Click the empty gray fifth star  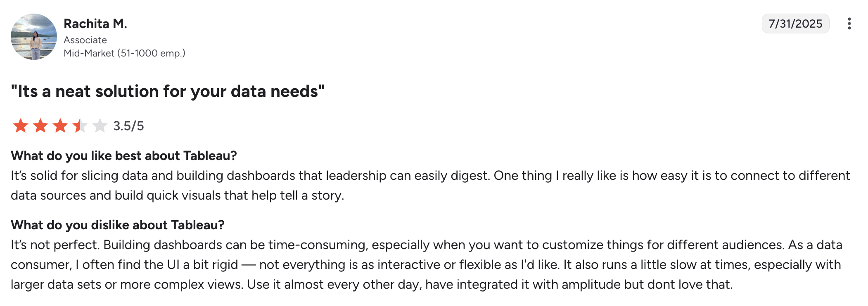[100, 126]
